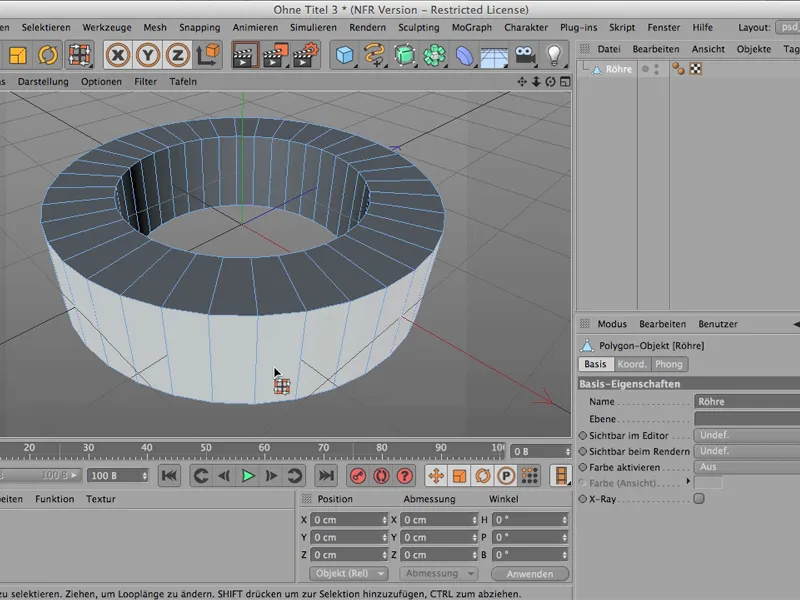Toggle autokeying button
The height and width of the screenshot is (600, 800).
(381, 476)
